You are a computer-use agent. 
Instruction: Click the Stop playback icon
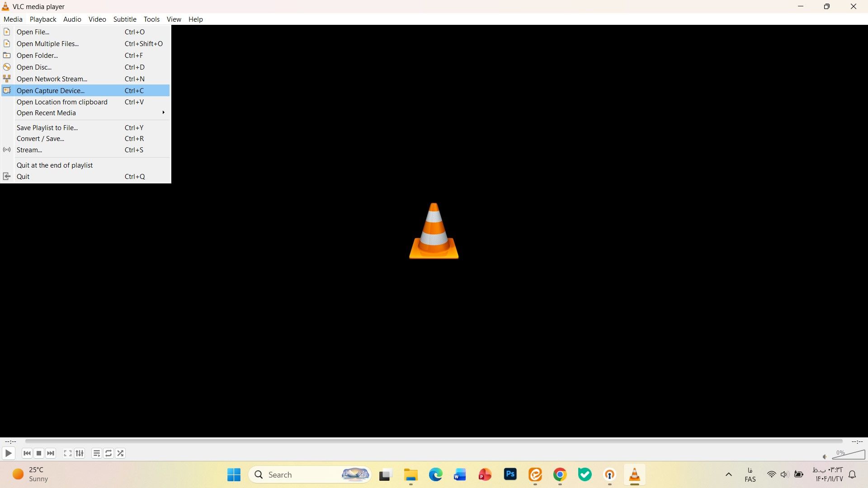[39, 453]
